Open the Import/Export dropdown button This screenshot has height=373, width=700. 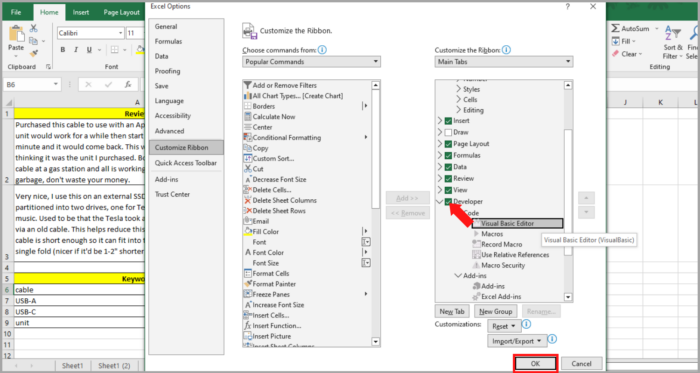(x=517, y=341)
